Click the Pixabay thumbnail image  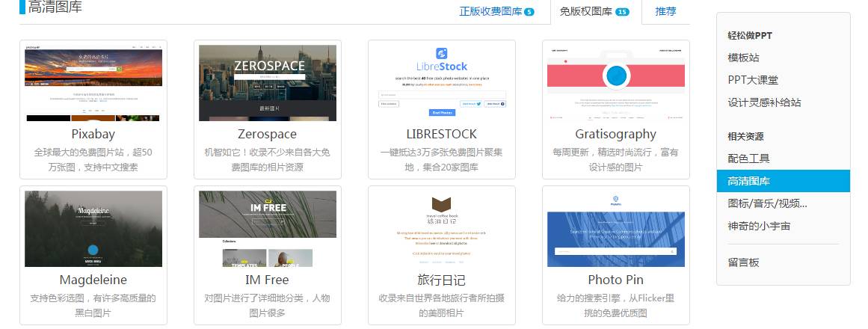[93, 83]
